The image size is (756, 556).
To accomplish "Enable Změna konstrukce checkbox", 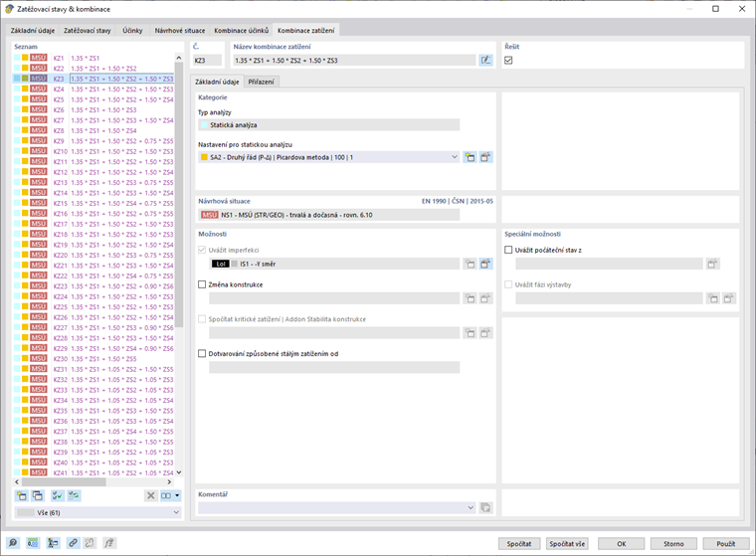I will pos(202,284).
